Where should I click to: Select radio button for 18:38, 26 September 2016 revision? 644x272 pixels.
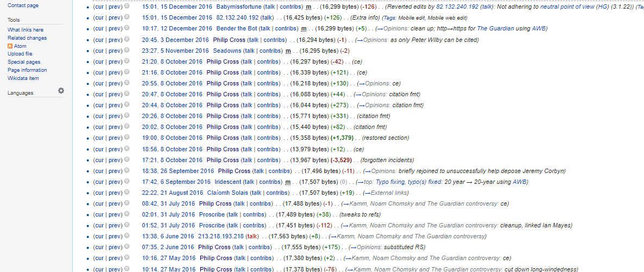click(127, 171)
